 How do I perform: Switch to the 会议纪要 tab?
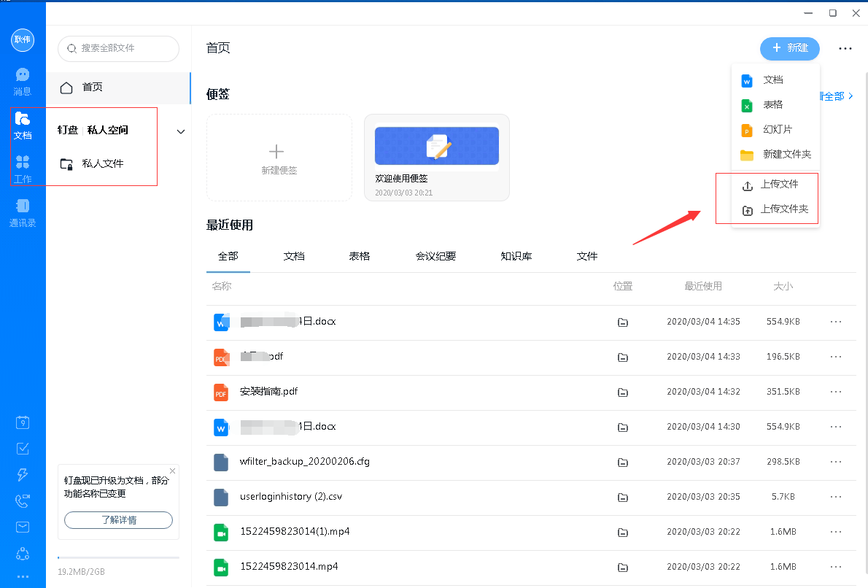pos(435,256)
